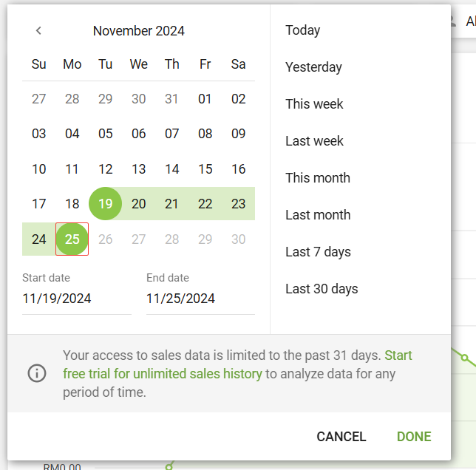Pick November 25 in the calendar

72,239
